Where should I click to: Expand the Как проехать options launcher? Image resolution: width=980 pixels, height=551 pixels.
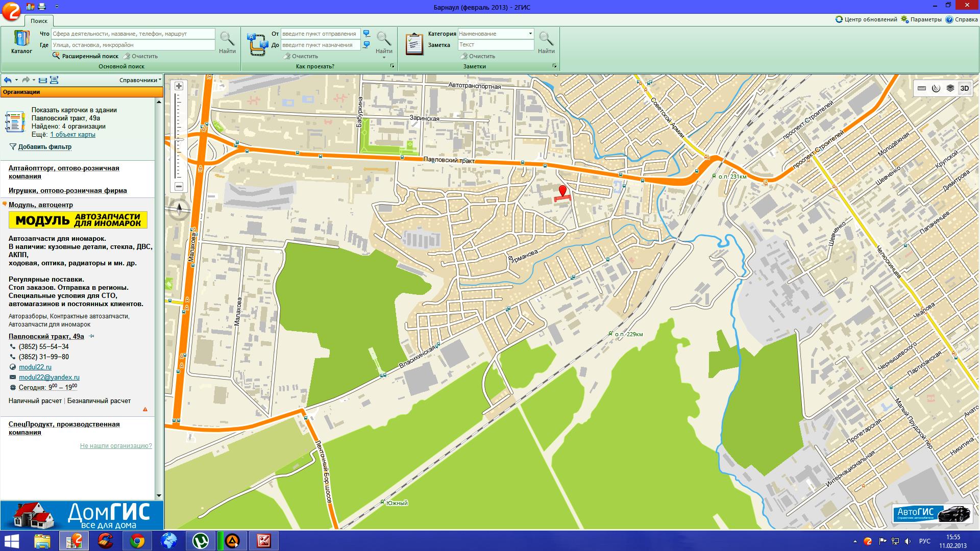tap(392, 66)
